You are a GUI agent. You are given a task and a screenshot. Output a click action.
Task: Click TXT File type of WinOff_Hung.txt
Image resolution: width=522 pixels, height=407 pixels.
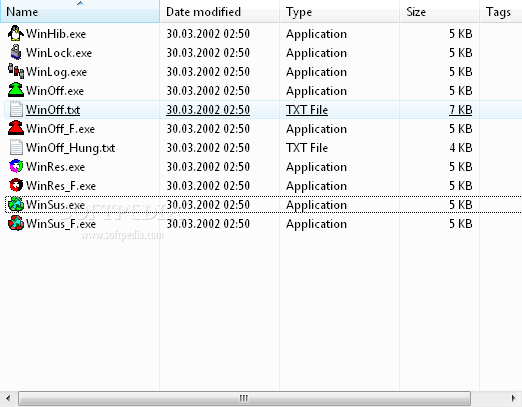(307, 148)
